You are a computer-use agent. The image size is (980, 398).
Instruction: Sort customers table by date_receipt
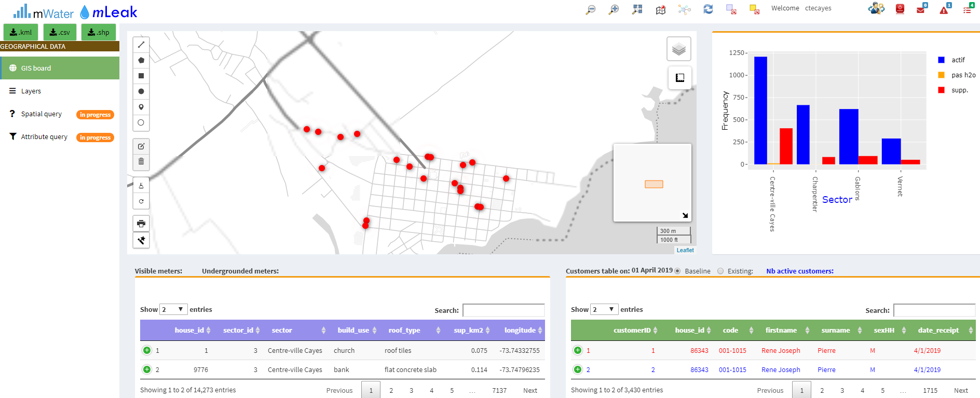[943, 330]
